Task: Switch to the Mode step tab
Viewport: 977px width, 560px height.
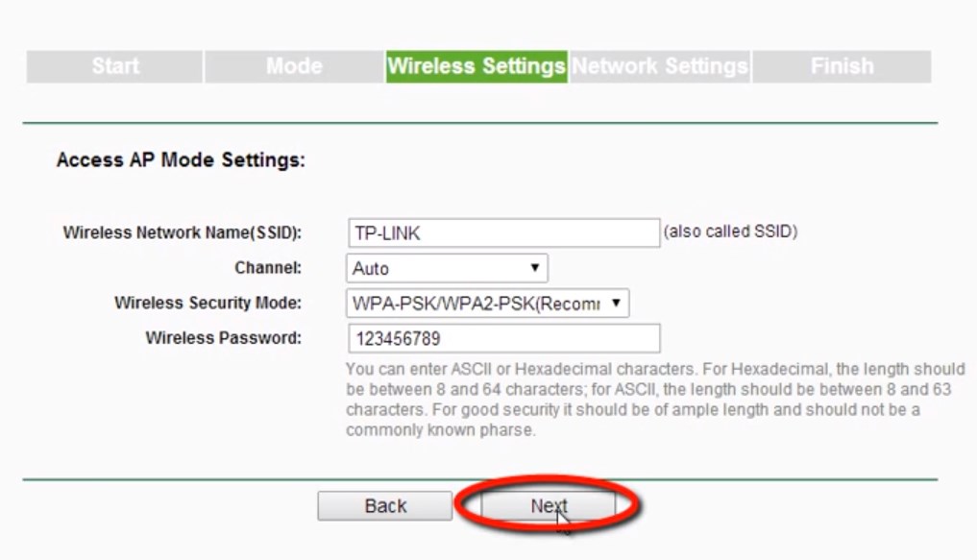Action: click(293, 66)
